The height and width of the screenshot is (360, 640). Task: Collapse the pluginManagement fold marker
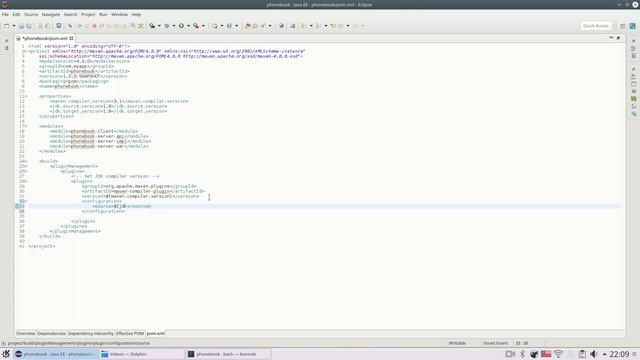(x=27, y=166)
